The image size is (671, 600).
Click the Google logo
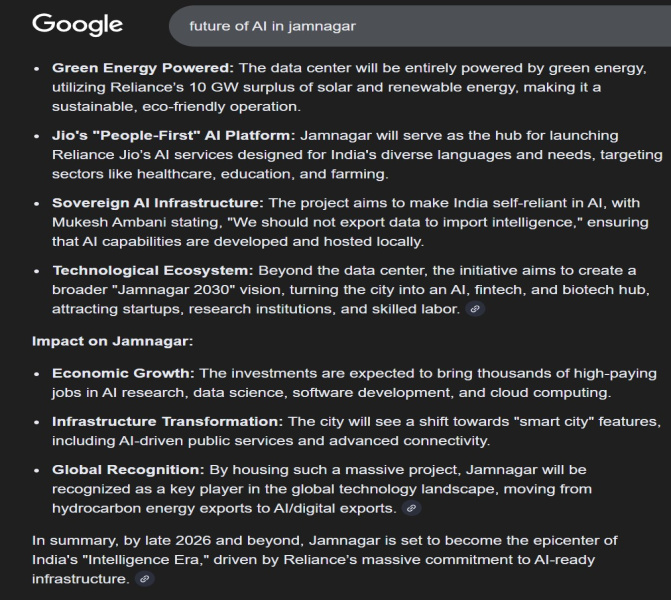[77, 24]
